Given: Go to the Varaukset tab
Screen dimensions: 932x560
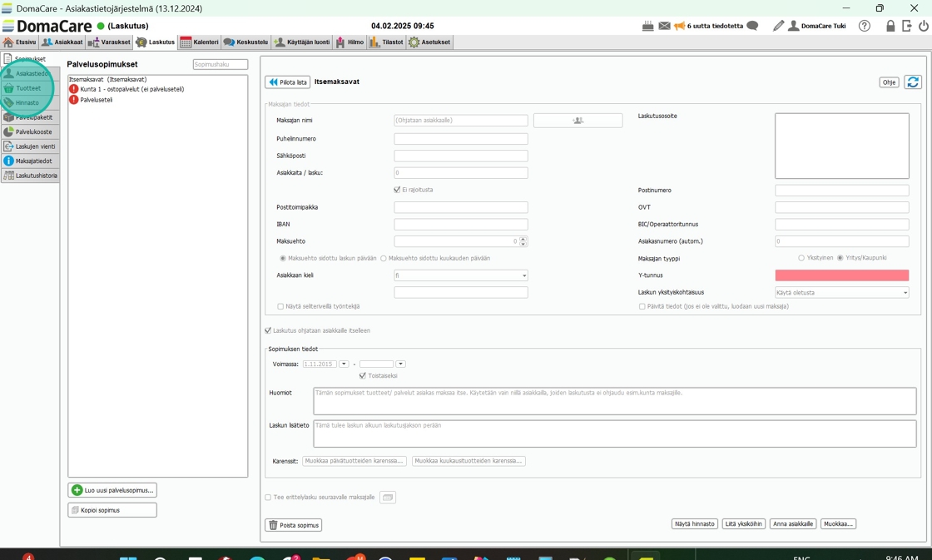Looking at the screenshot, I should click(109, 42).
